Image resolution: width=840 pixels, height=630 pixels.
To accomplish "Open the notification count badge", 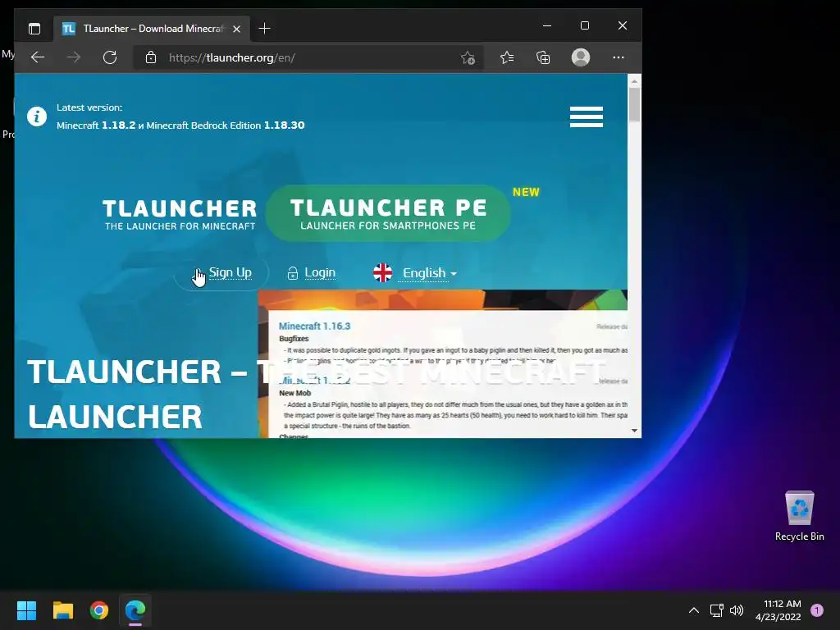I will pyautogui.click(x=817, y=610).
